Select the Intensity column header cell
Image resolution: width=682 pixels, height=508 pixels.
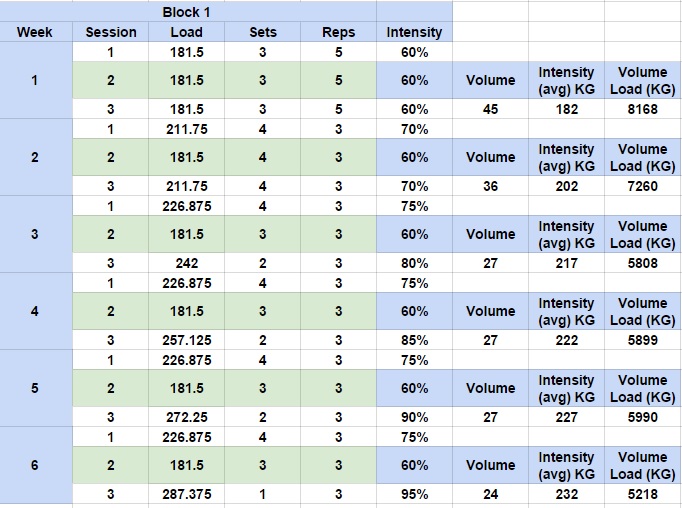(x=414, y=32)
